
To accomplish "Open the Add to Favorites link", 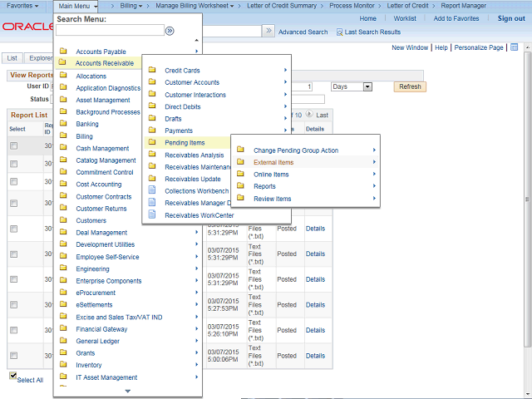I will [x=456, y=18].
